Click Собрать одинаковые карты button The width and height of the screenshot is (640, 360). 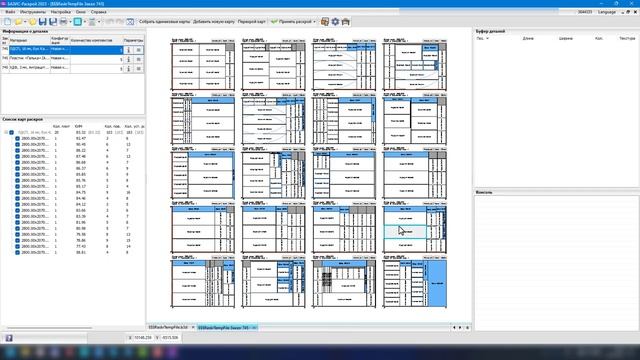[164, 22]
